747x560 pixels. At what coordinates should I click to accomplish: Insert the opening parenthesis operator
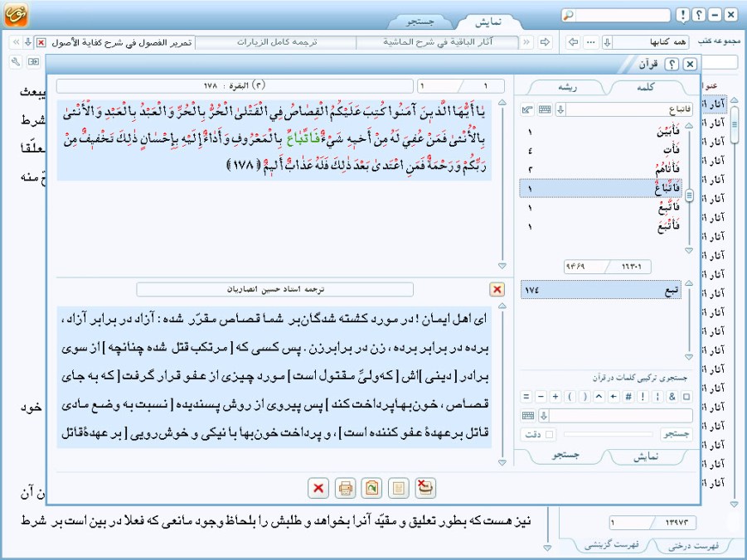click(570, 396)
